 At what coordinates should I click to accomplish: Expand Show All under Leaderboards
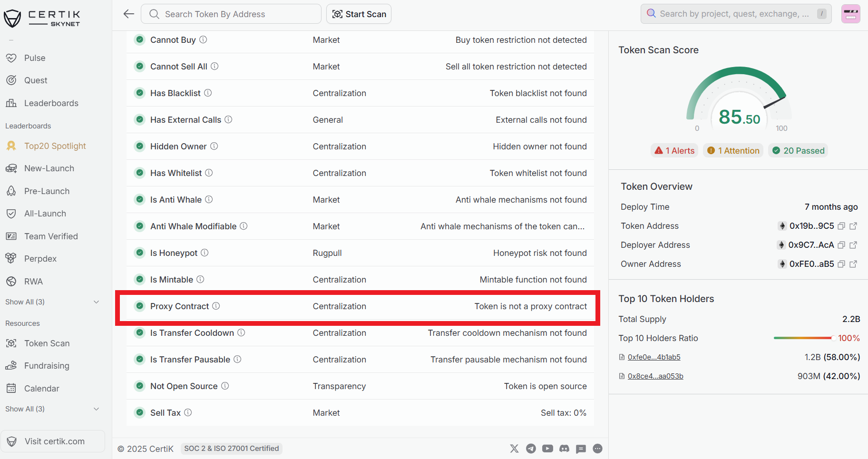[x=52, y=302]
